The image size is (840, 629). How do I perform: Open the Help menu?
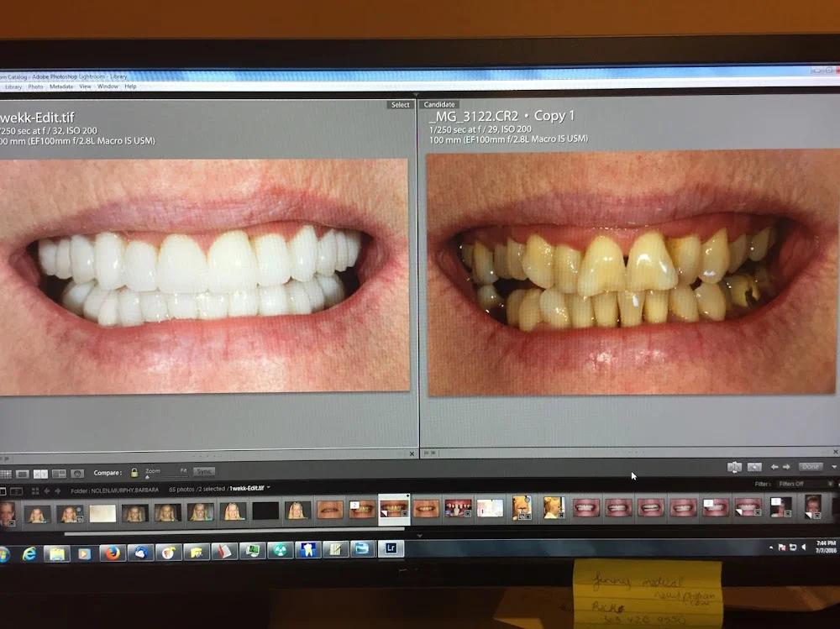(x=130, y=86)
